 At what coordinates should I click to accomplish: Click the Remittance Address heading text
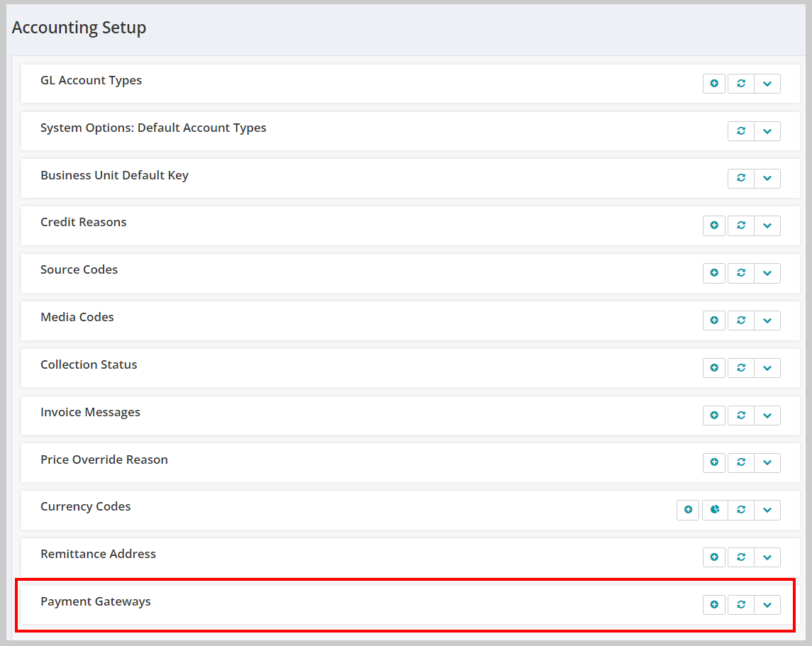[x=98, y=554]
